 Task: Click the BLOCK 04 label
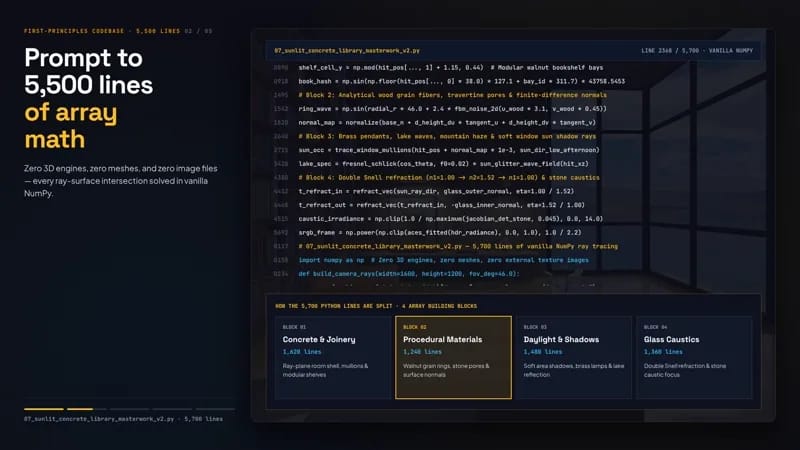click(656, 327)
